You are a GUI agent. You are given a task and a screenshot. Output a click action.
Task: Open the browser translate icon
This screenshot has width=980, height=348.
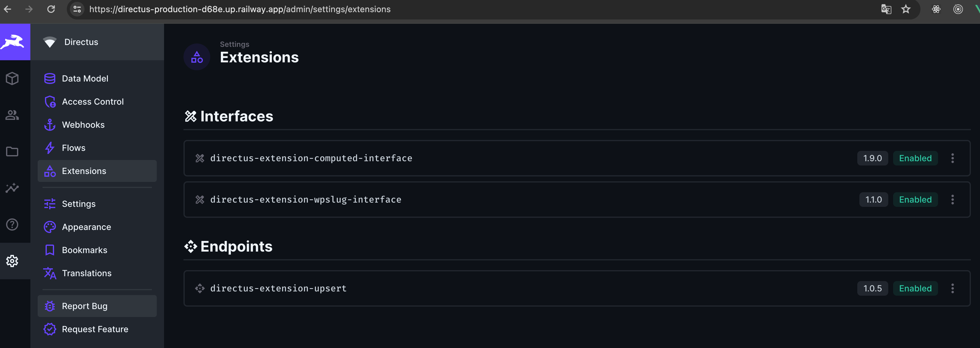coord(886,9)
